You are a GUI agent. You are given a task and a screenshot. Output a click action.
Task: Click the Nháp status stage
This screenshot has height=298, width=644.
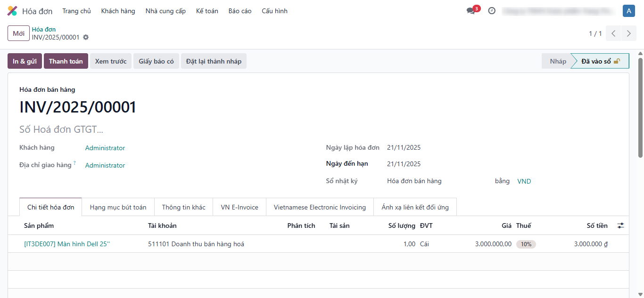coord(558,61)
